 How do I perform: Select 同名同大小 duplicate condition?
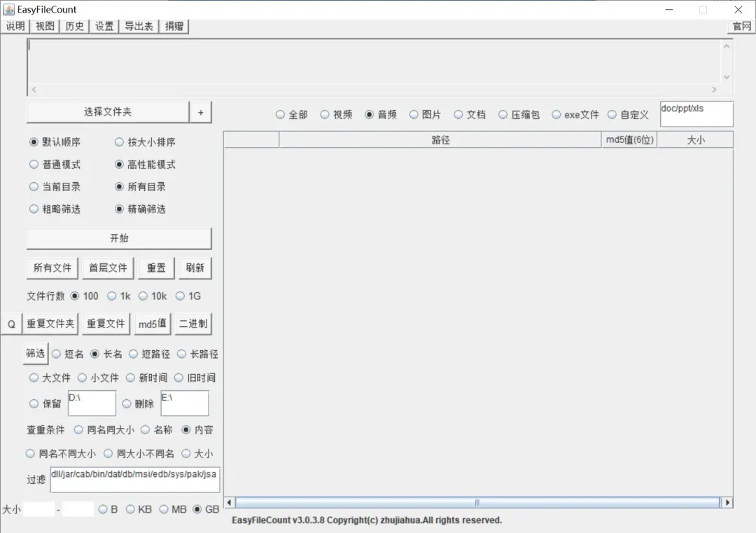tap(104, 430)
